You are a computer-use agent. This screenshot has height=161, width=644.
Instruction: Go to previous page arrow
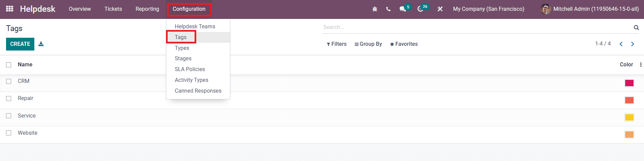point(621,44)
